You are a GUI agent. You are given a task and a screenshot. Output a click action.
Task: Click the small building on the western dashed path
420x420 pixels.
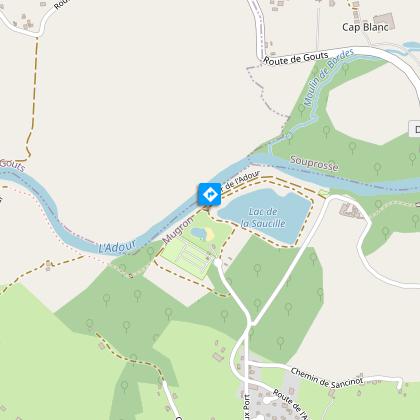(49, 265)
